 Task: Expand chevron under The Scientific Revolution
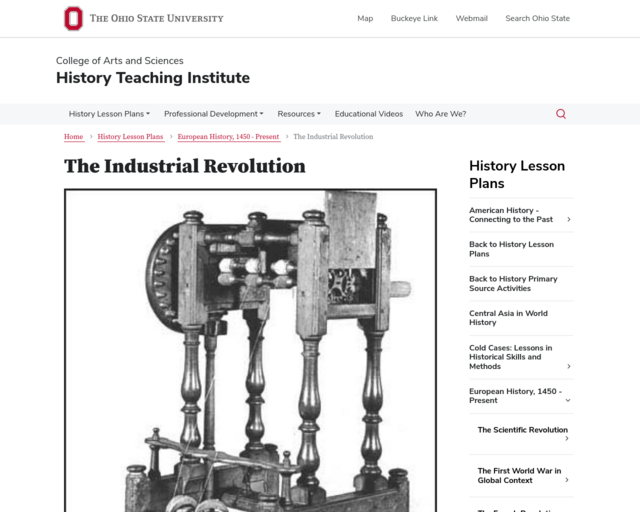click(567, 439)
